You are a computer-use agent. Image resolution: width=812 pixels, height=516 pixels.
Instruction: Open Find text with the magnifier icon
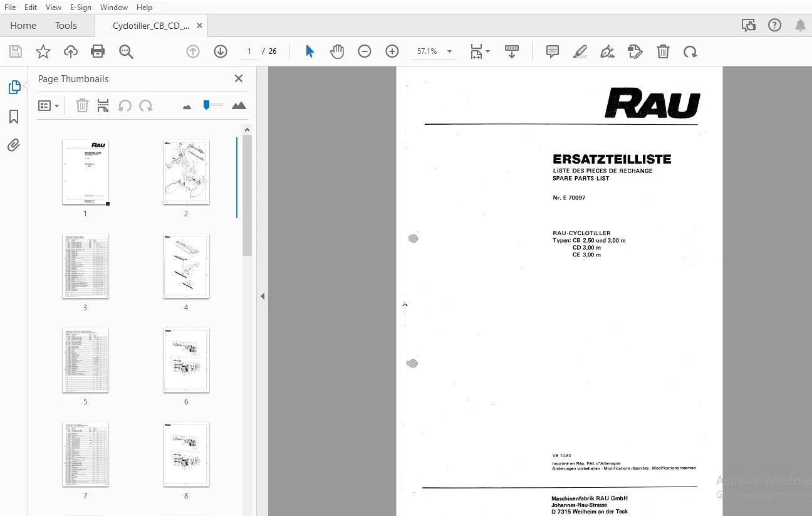click(x=126, y=51)
